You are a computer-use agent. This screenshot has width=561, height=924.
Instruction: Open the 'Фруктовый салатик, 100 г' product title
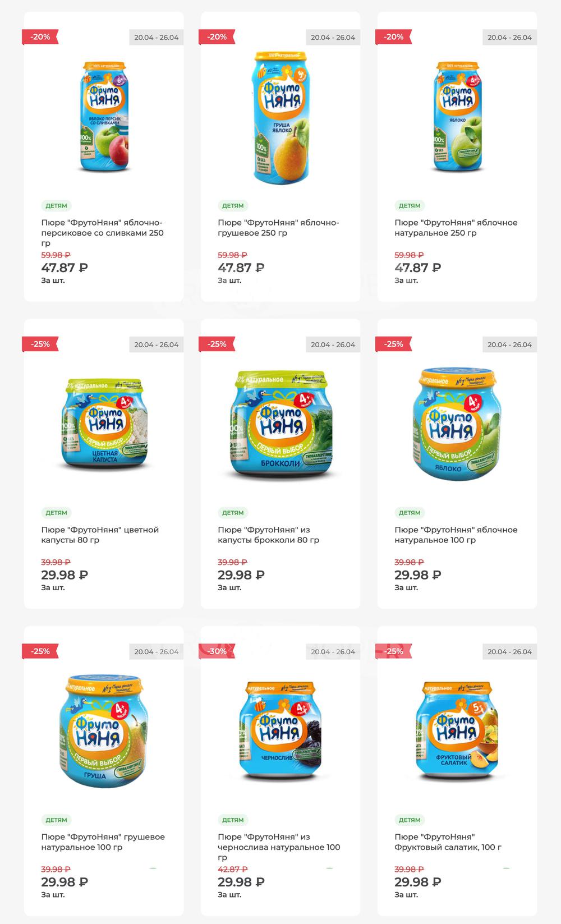pos(448,842)
